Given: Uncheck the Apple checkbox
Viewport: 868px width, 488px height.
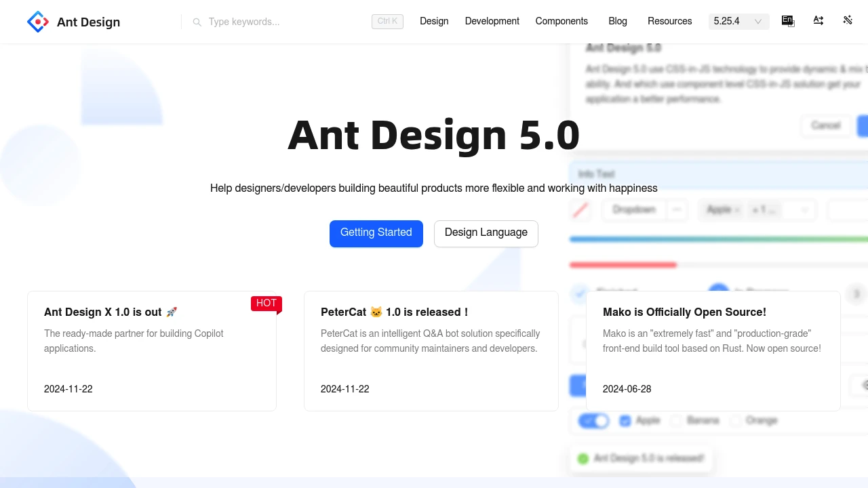Looking at the screenshot, I should tap(625, 421).
